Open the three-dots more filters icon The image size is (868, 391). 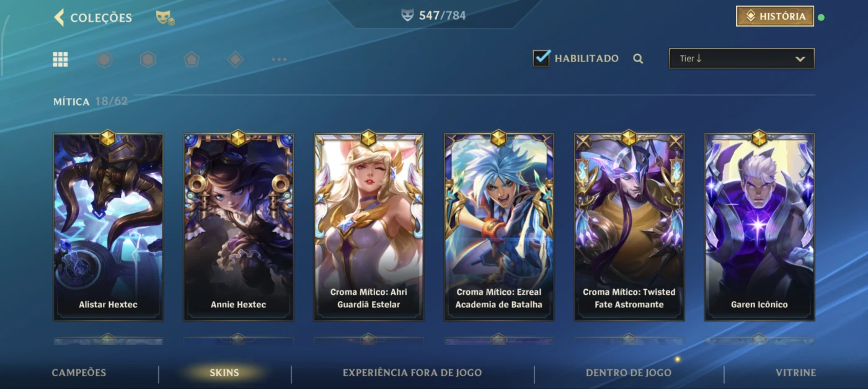point(279,60)
